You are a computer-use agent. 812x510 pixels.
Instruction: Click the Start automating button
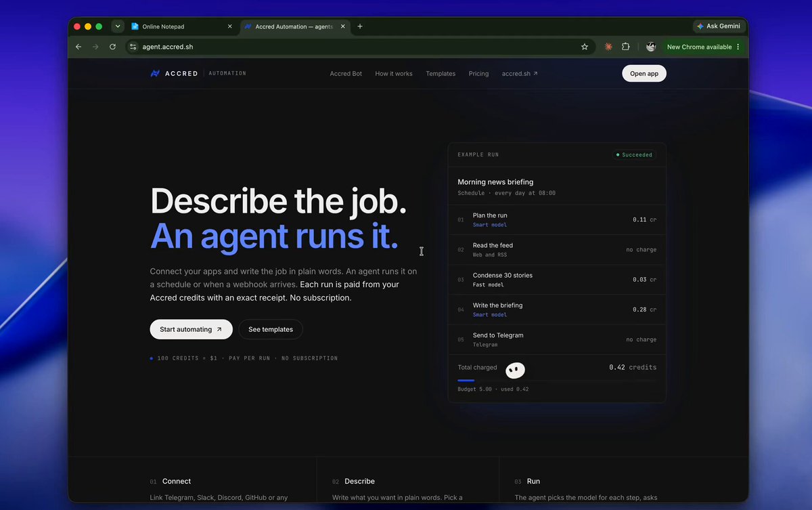(191, 329)
